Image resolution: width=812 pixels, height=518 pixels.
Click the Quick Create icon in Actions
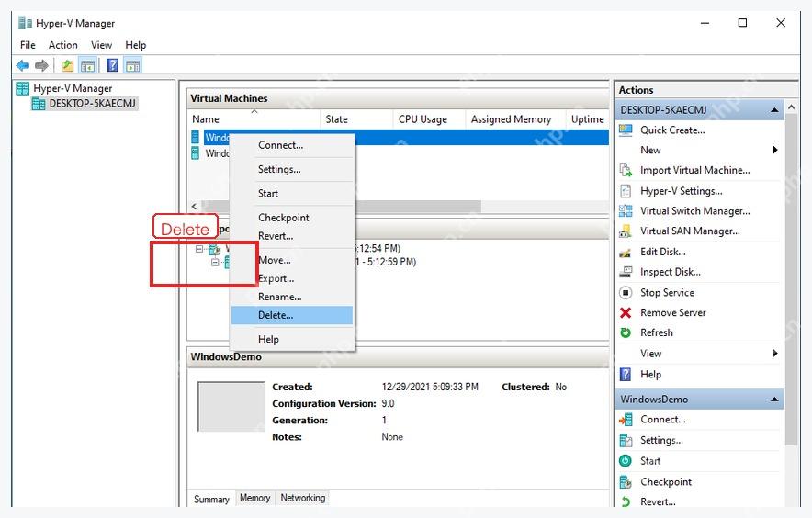[626, 130]
